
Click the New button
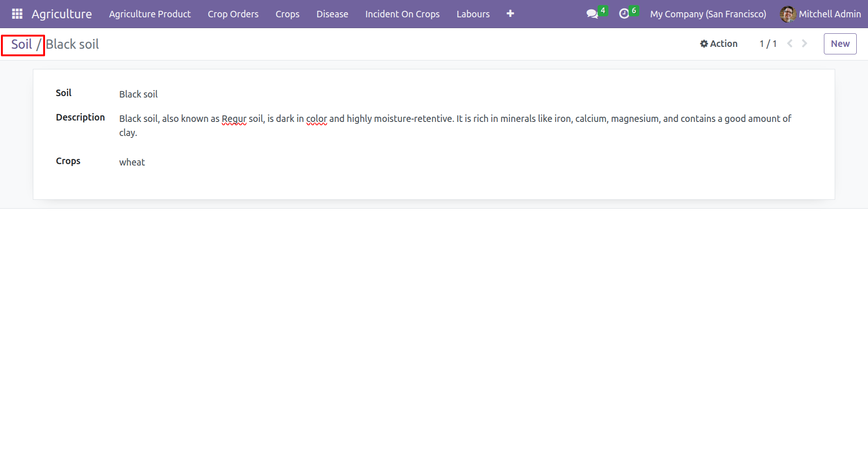840,44
